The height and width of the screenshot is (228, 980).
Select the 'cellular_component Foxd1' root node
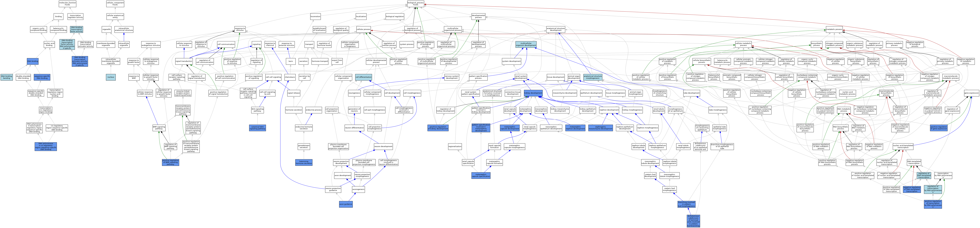pos(115,4)
